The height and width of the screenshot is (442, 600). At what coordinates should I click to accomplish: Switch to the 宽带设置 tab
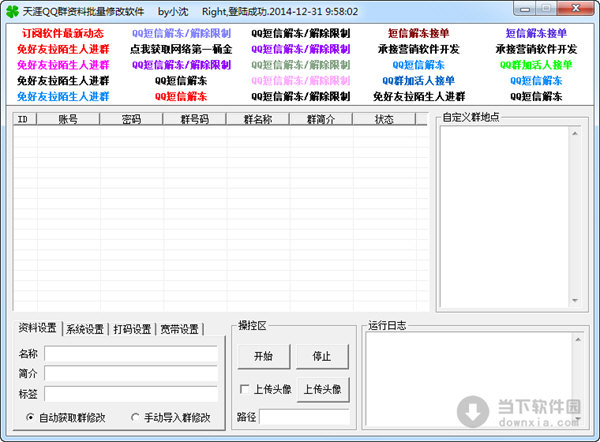pyautogui.click(x=179, y=329)
